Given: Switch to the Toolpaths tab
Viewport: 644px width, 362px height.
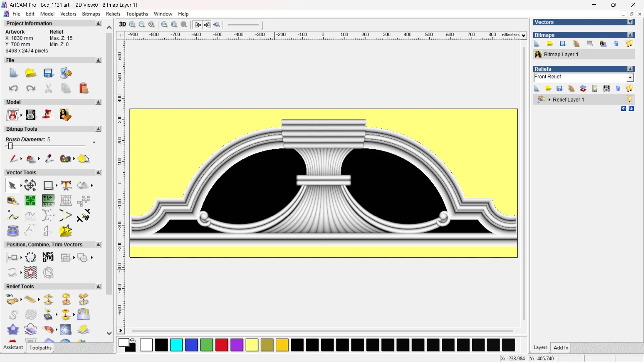Looking at the screenshot, I should 40,348.
